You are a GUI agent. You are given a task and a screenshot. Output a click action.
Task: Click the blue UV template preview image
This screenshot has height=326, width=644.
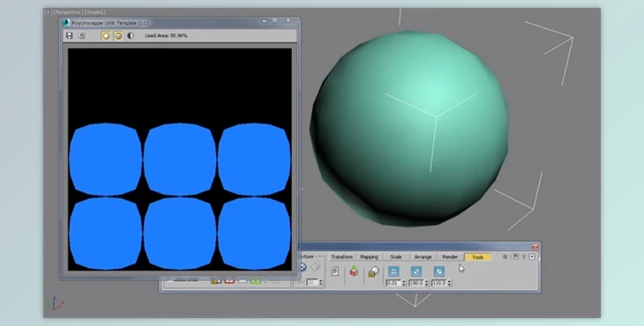180,159
